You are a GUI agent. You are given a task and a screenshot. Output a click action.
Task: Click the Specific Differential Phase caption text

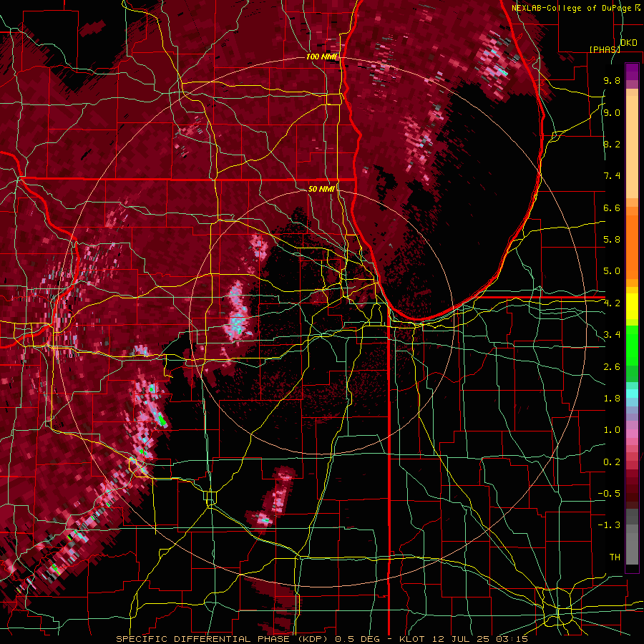point(322,639)
